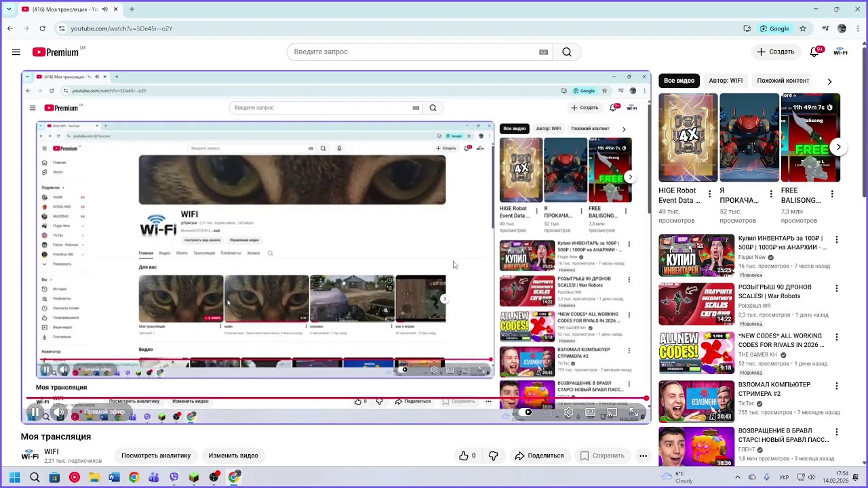The width and height of the screenshot is (868, 488).
Task: Click Изменить видео button
Action: [x=233, y=455]
